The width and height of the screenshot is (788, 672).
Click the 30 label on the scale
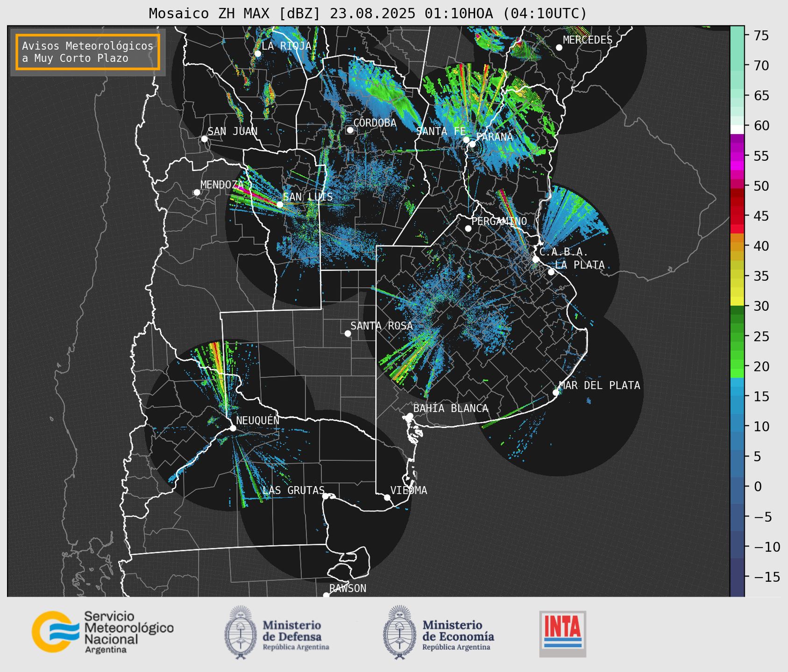(x=761, y=306)
